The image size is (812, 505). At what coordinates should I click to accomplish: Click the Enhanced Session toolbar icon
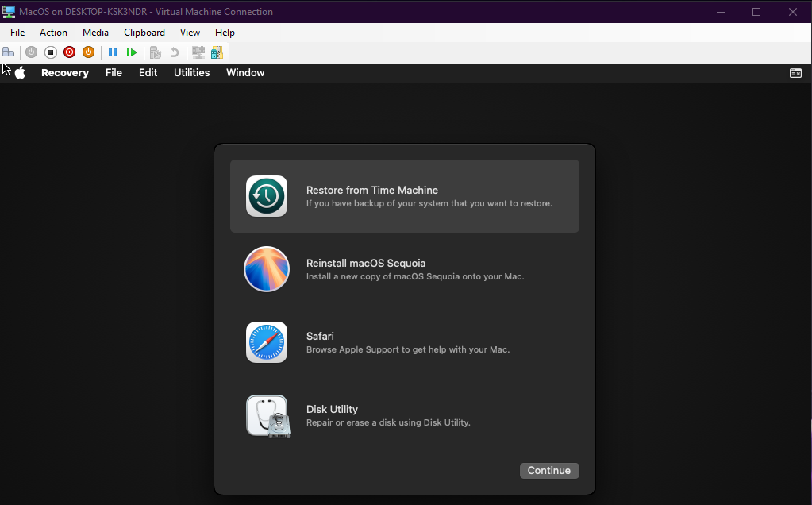(198, 52)
